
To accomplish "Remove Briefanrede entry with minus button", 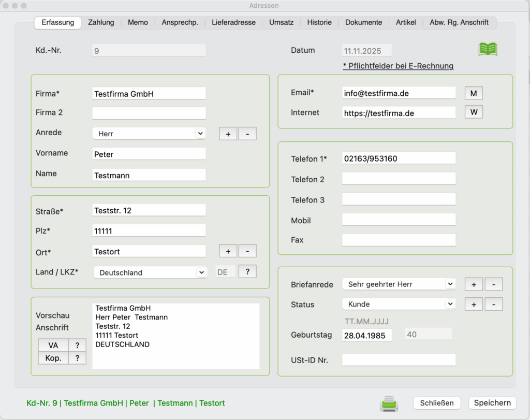I will 494,284.
